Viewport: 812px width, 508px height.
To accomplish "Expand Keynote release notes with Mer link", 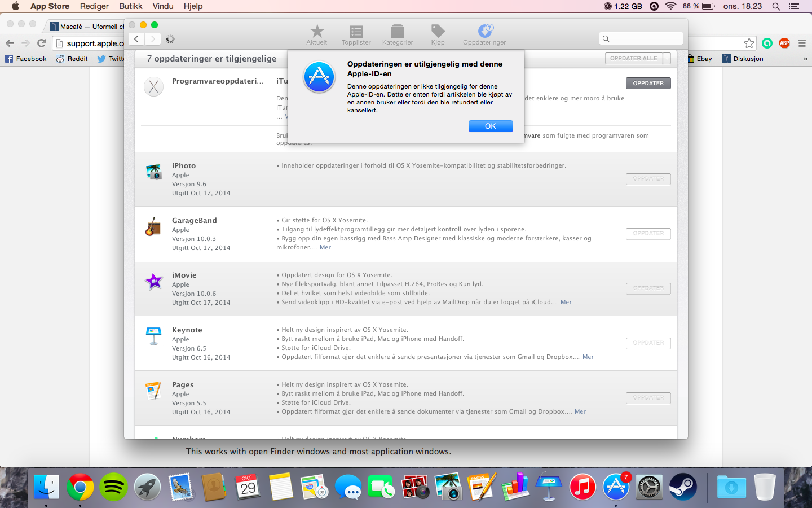I will tap(588, 357).
